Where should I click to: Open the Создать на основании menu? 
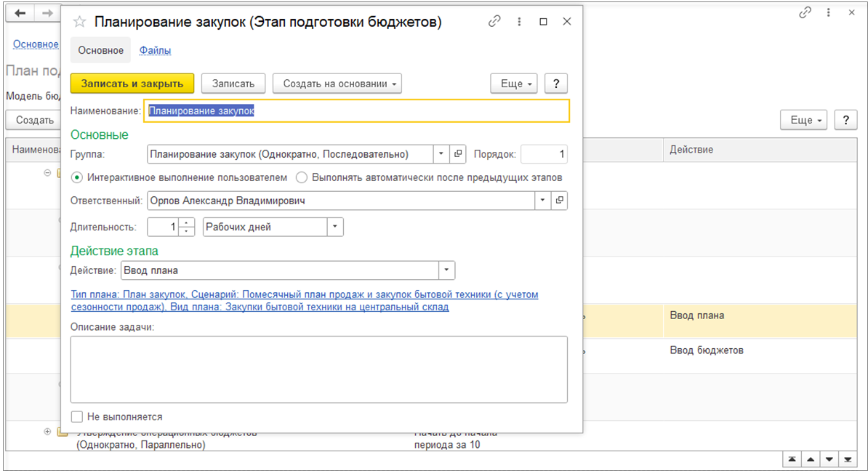pos(337,84)
